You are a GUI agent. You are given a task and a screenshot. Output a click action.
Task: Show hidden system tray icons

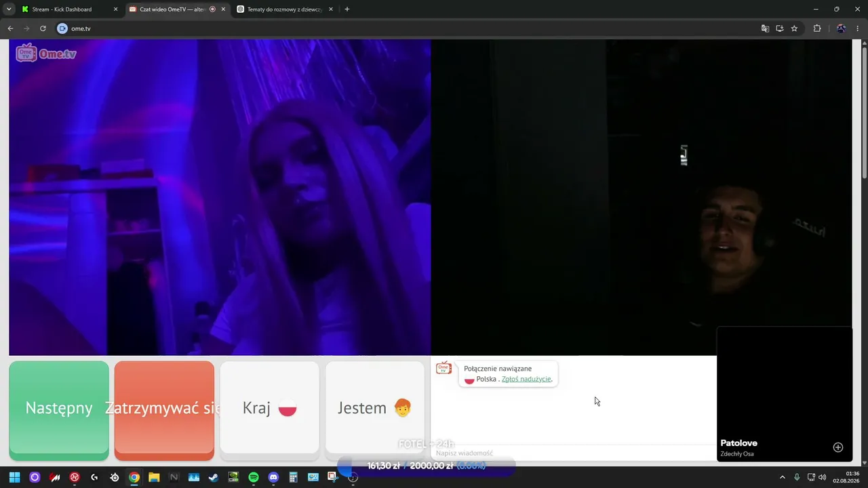pyautogui.click(x=782, y=477)
